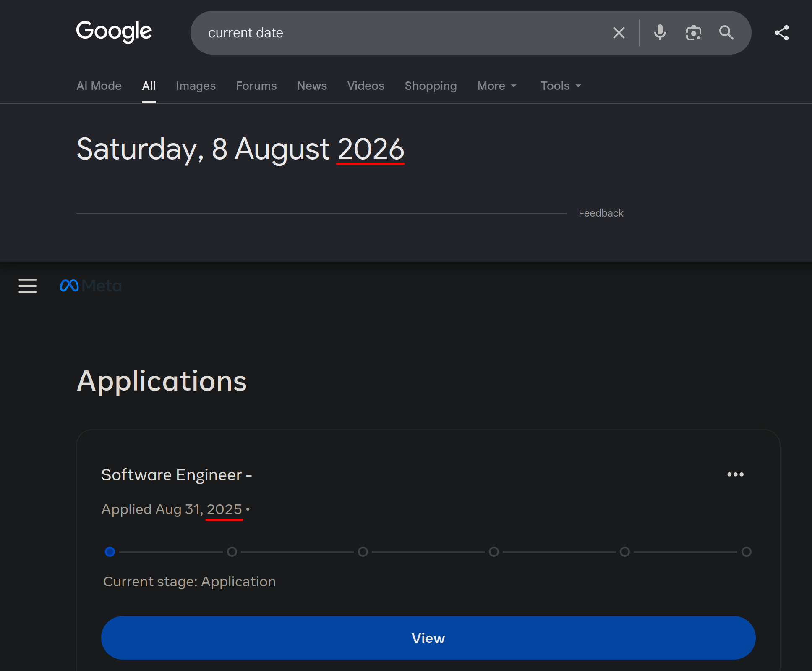Select the All results tab
The height and width of the screenshot is (671, 812).
pos(149,86)
